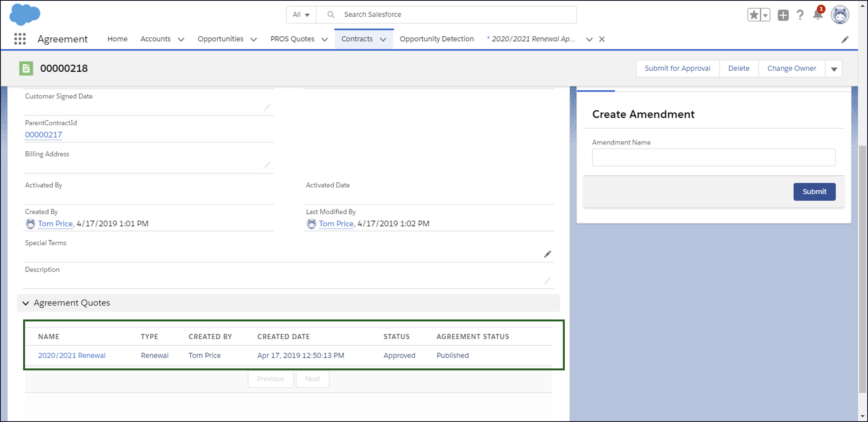Expand the favorites list dropdown arrow

766,15
